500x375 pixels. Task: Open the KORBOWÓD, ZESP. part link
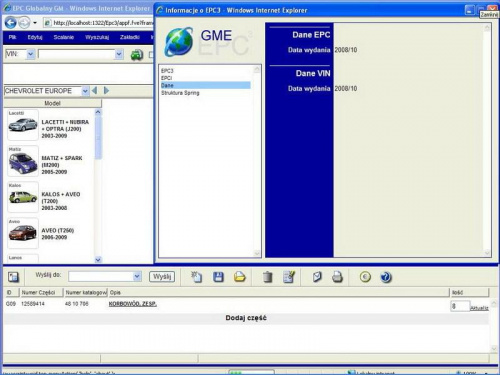click(133, 304)
